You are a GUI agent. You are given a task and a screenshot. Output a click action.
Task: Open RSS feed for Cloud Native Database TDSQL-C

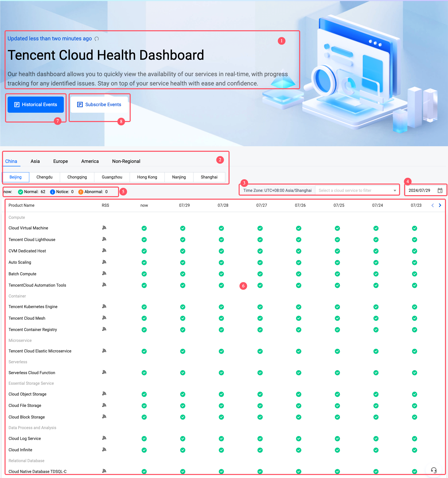104,471
